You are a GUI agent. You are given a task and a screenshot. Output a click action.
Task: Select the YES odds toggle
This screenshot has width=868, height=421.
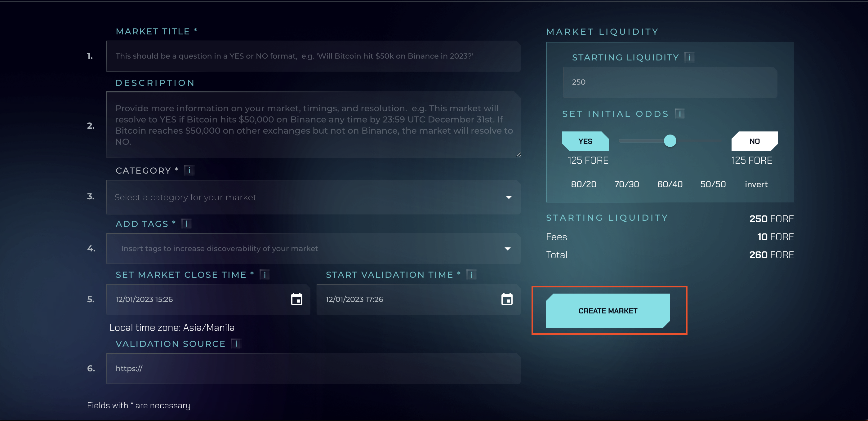pos(585,141)
